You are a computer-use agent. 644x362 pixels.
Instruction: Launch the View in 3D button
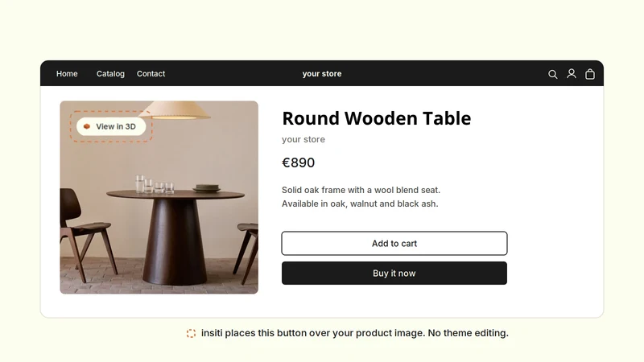(x=111, y=126)
